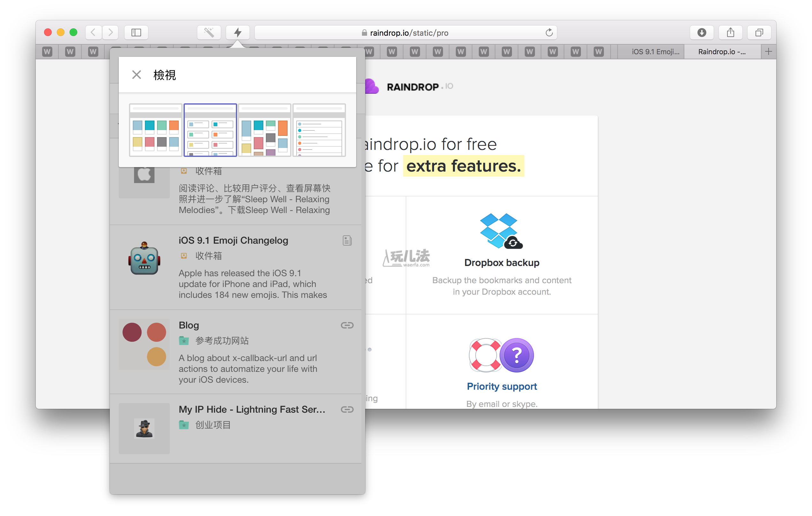The height and width of the screenshot is (516, 812).
Task: Select the grid view layout thumbnail
Action: click(155, 130)
